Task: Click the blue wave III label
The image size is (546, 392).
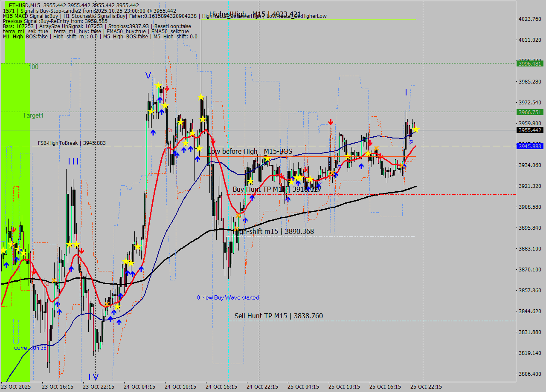Action: pos(73,161)
